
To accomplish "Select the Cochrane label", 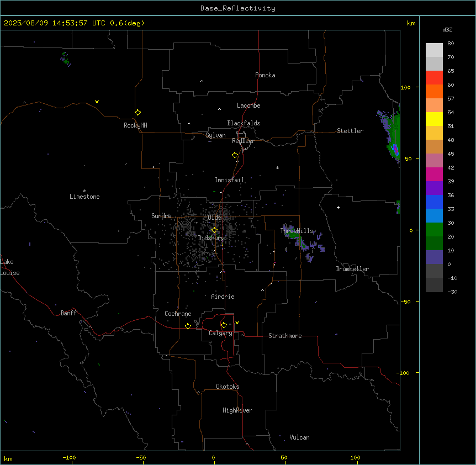I will [178, 314].
